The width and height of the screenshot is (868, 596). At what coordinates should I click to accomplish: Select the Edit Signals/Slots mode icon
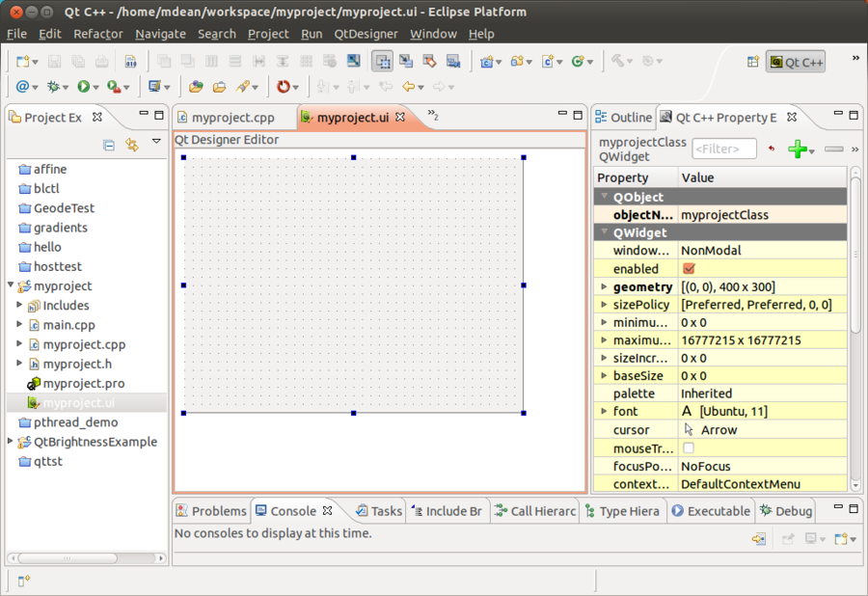pyautogui.click(x=405, y=61)
